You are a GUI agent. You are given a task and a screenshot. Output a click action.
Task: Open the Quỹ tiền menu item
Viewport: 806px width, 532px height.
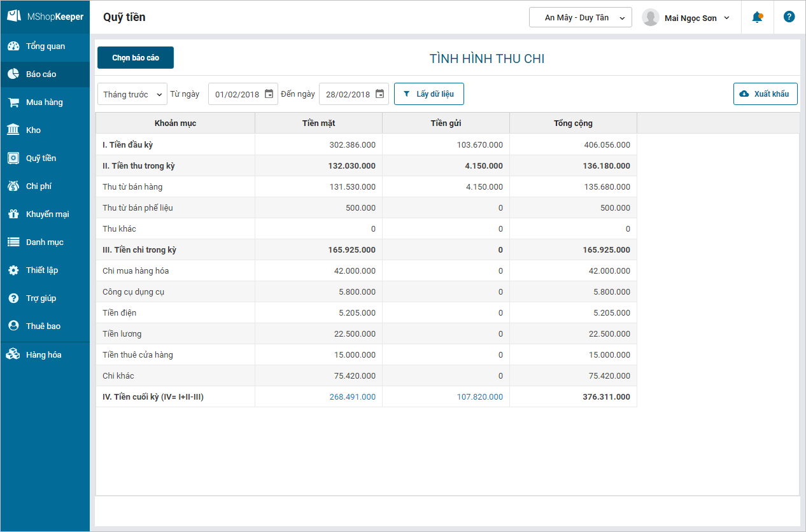45,158
